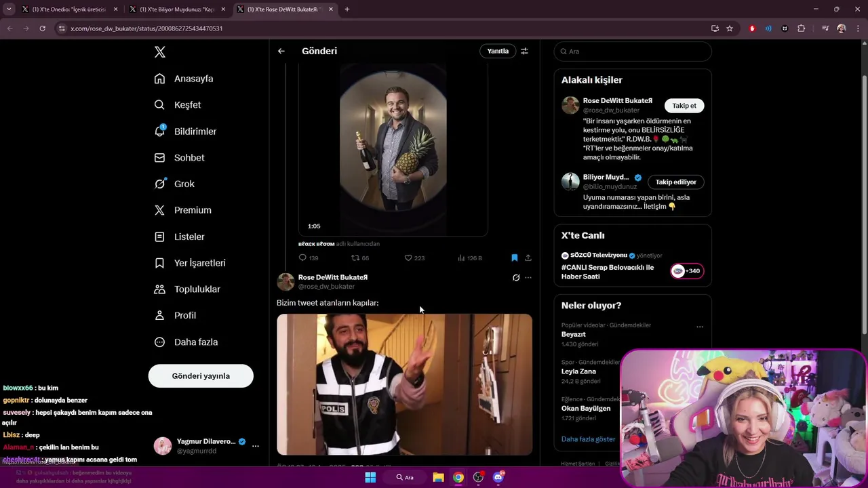Viewport: 868px width, 488px height.
Task: Click the Gönderi yayınla button
Action: [x=201, y=376]
